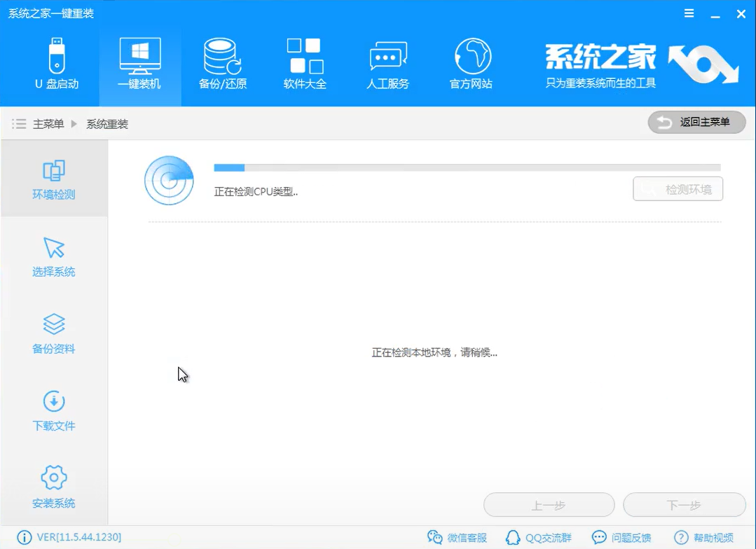Screen dimensions: 756x549
Task: Open the 选择系统 system selection step
Action: pos(54,256)
